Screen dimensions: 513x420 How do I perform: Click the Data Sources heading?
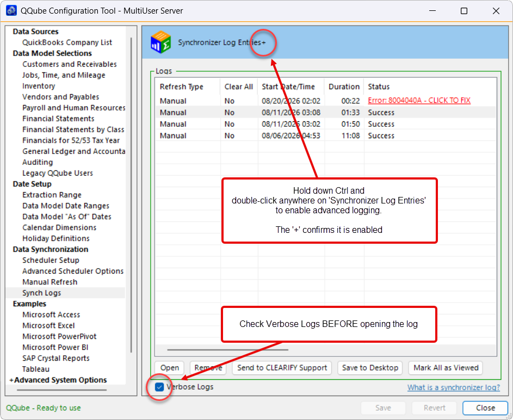click(x=36, y=32)
